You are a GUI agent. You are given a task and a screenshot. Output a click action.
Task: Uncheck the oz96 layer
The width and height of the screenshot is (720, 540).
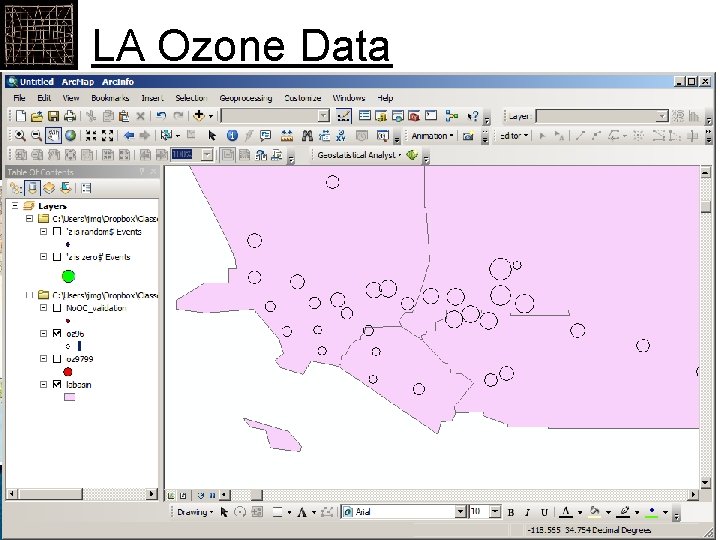click(57, 333)
